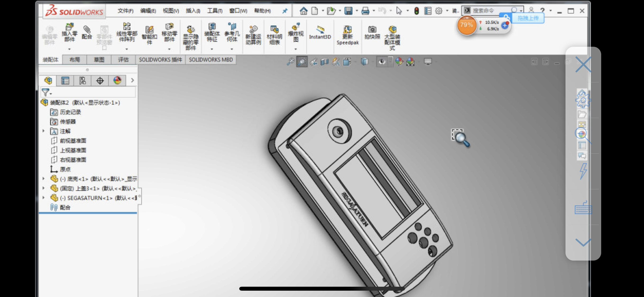Click Previous View icon in view toolbar
The image size is (644, 297).
(x=313, y=62)
